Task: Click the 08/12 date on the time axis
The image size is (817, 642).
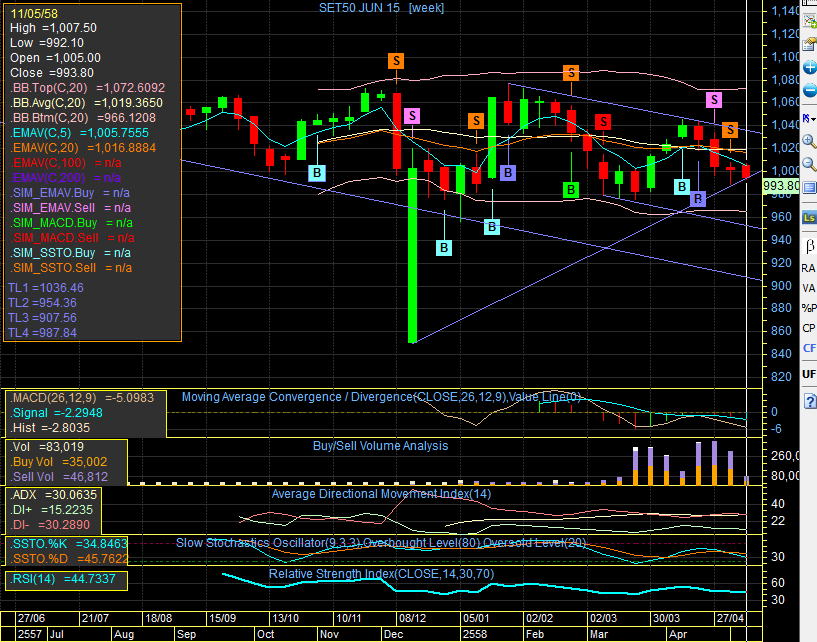Action: pos(413,619)
